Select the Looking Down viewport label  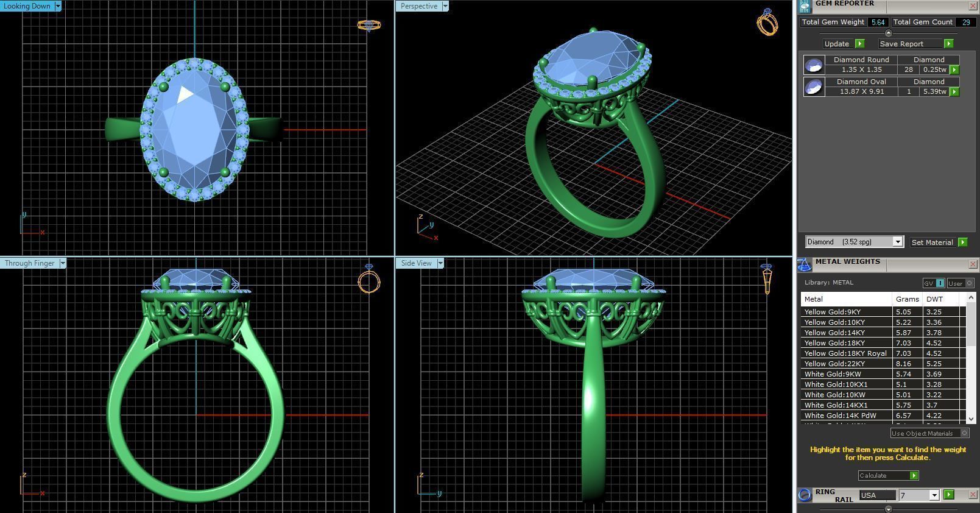point(27,6)
